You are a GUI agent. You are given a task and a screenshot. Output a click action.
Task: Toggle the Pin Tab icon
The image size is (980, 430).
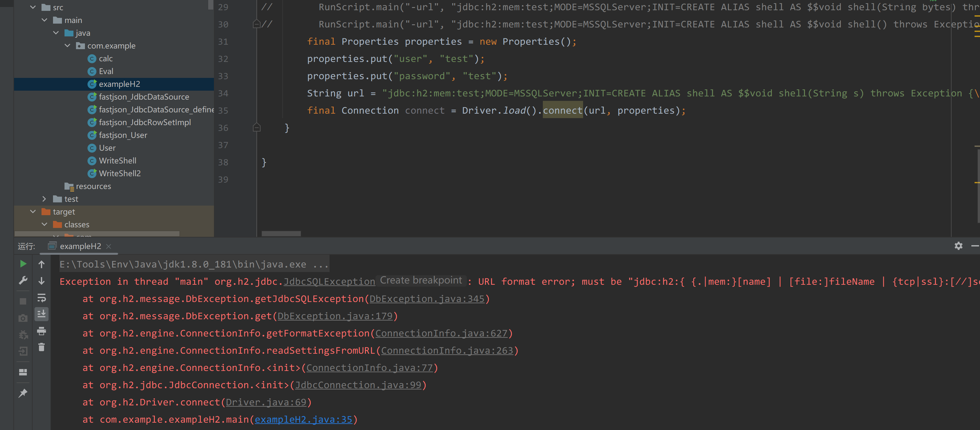point(23,393)
